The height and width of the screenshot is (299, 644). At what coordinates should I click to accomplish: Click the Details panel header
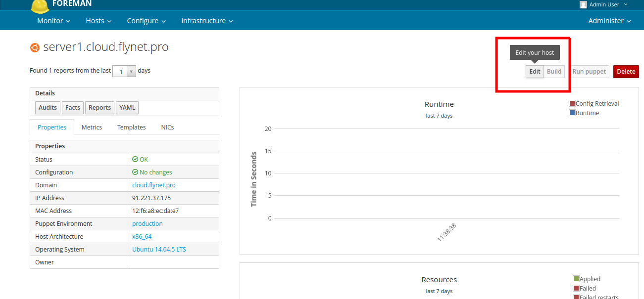click(x=124, y=93)
